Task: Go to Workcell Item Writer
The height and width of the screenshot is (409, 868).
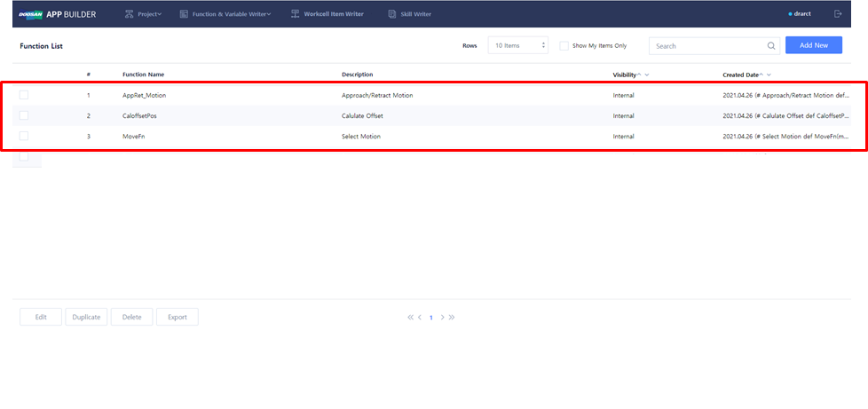Action: tap(329, 14)
